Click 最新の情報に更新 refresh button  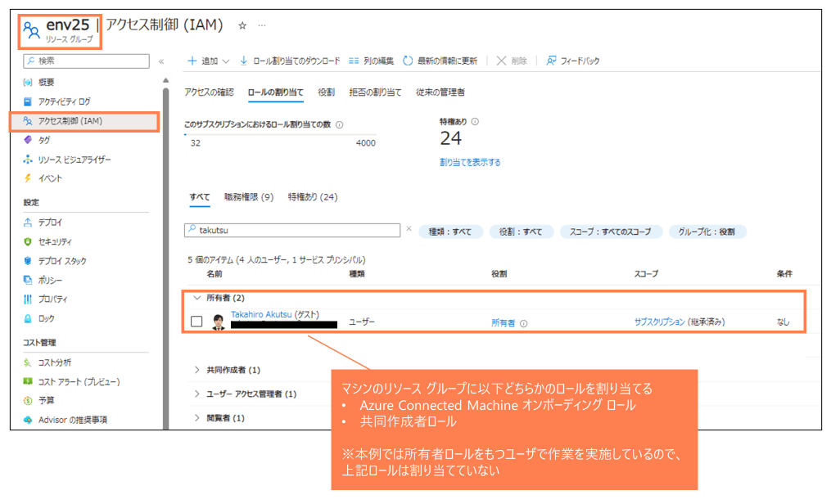440,61
